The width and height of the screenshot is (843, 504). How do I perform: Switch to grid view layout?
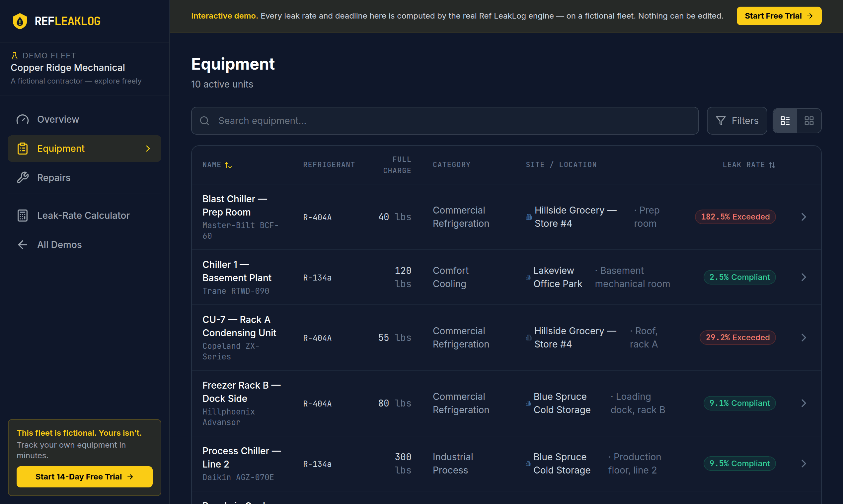809,121
